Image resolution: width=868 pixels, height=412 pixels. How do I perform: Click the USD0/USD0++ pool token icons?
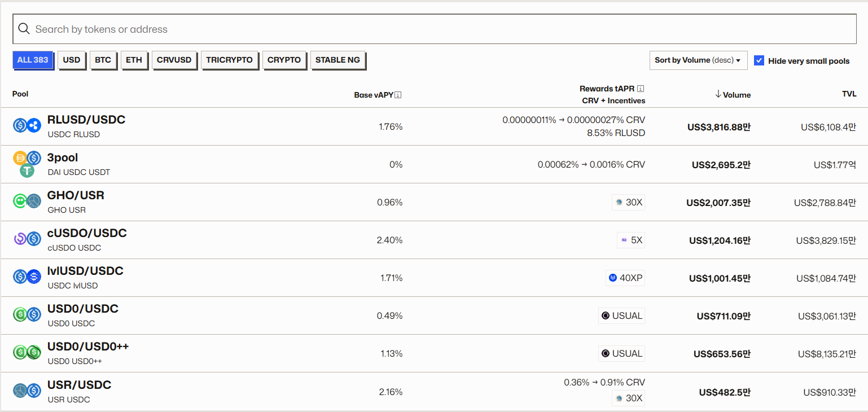point(27,352)
